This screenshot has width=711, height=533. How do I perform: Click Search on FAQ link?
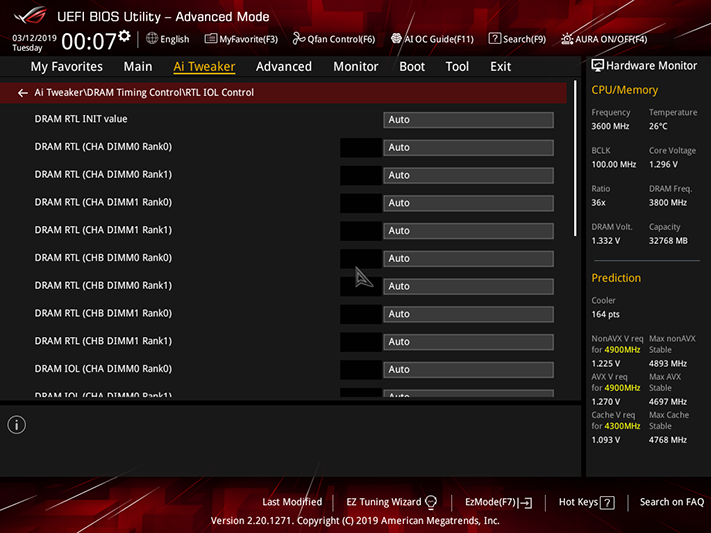(672, 502)
